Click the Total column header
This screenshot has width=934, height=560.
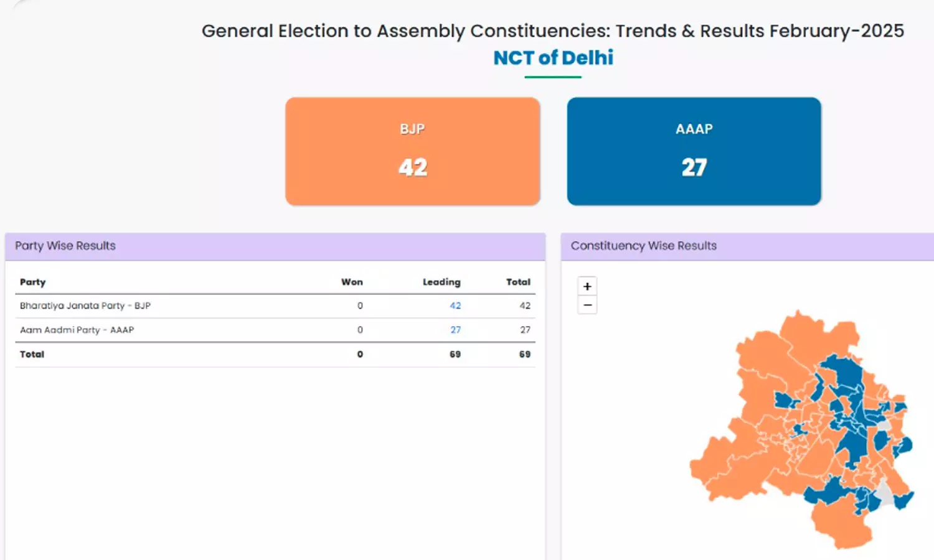coord(518,282)
